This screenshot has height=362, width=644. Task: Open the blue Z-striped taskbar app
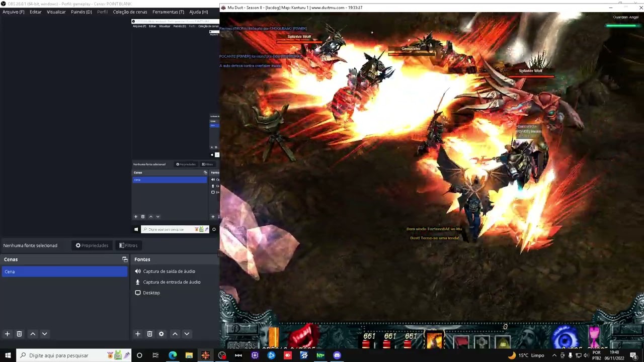click(304, 355)
